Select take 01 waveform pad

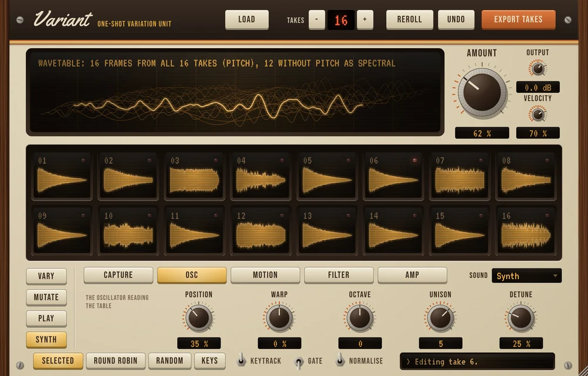[x=62, y=175]
